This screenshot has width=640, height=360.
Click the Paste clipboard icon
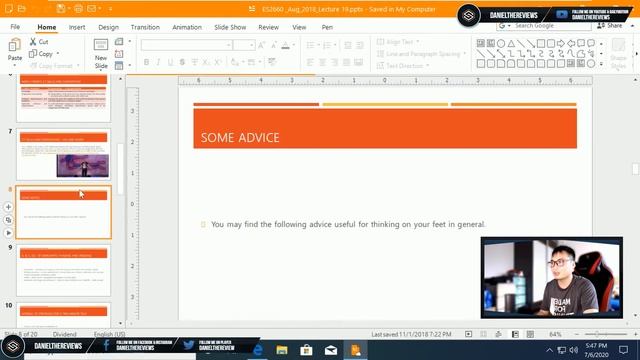pos(15,44)
